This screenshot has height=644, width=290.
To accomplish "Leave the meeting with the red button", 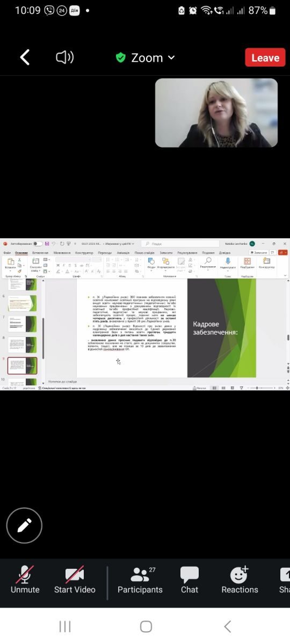I will (265, 57).
